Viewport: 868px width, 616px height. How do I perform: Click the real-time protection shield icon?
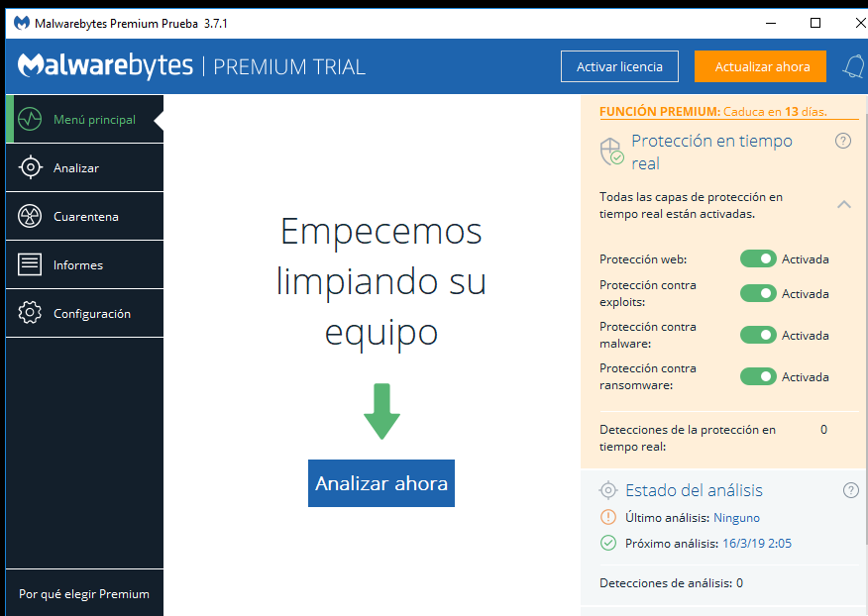(x=611, y=152)
